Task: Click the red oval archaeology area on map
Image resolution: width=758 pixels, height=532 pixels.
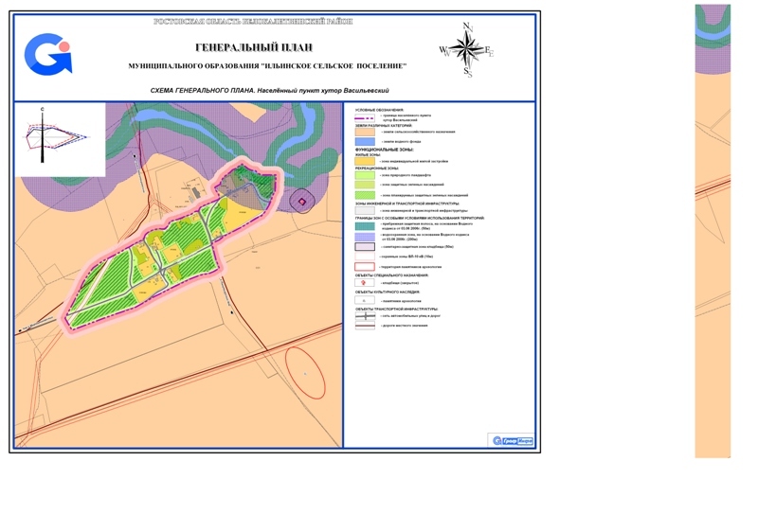Action: (305, 374)
